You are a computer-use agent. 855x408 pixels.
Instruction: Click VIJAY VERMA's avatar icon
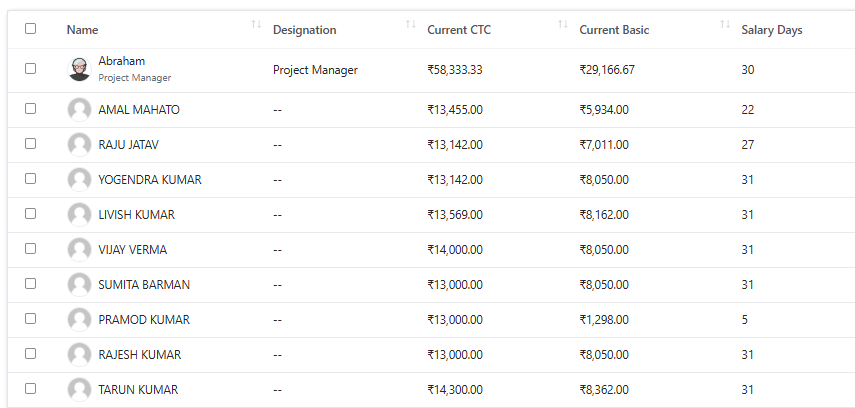[79, 250]
